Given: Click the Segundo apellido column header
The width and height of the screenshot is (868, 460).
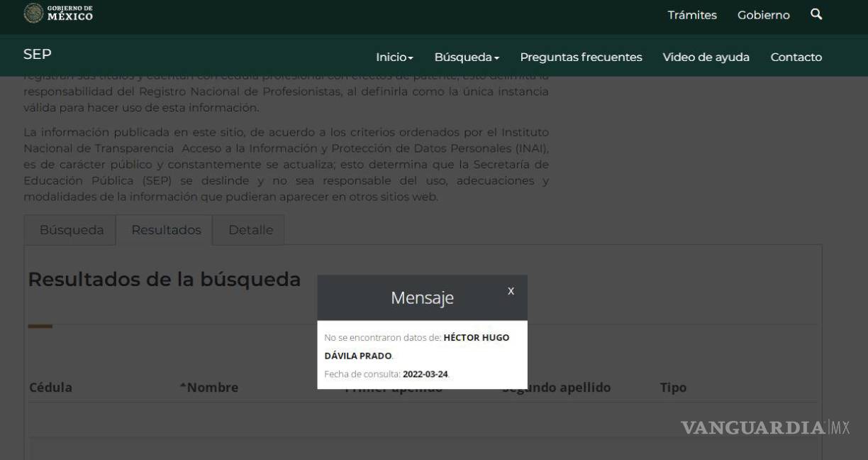Looking at the screenshot, I should pos(560,388).
